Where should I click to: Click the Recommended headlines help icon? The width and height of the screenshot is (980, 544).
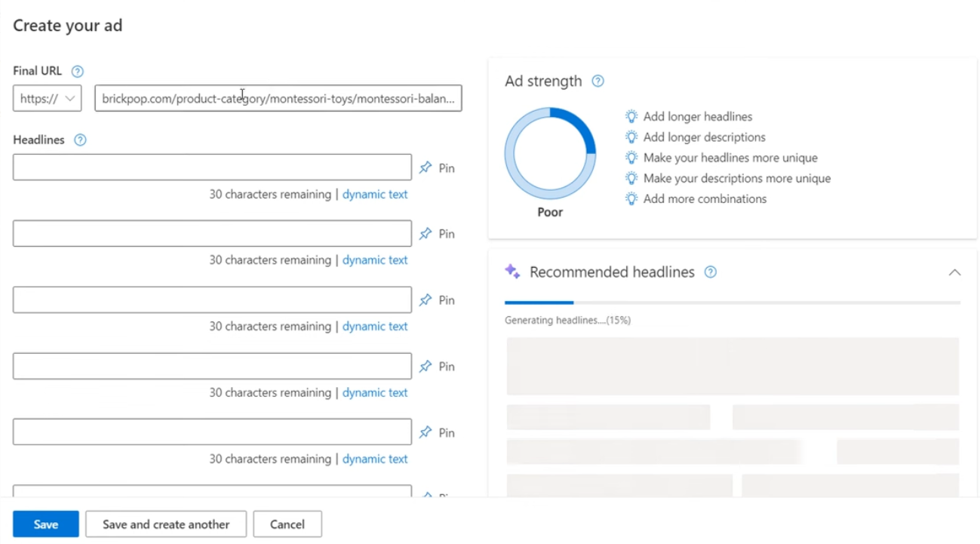(x=710, y=272)
